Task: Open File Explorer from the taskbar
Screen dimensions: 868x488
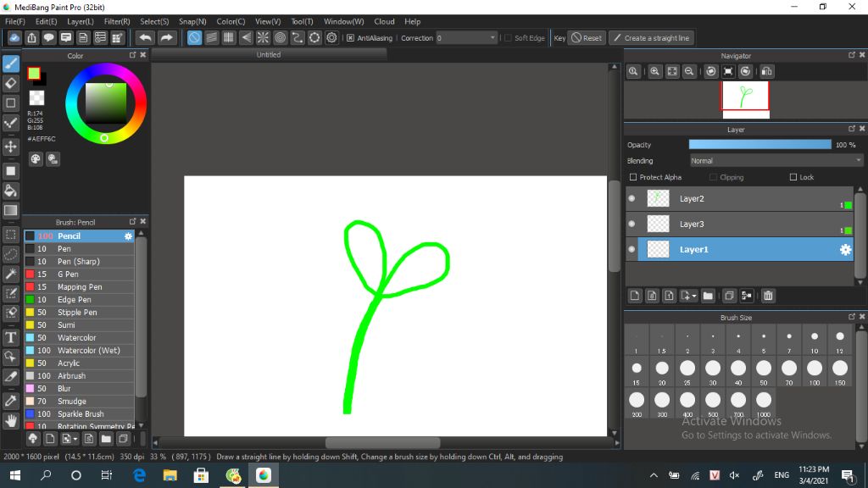Action: 170,475
